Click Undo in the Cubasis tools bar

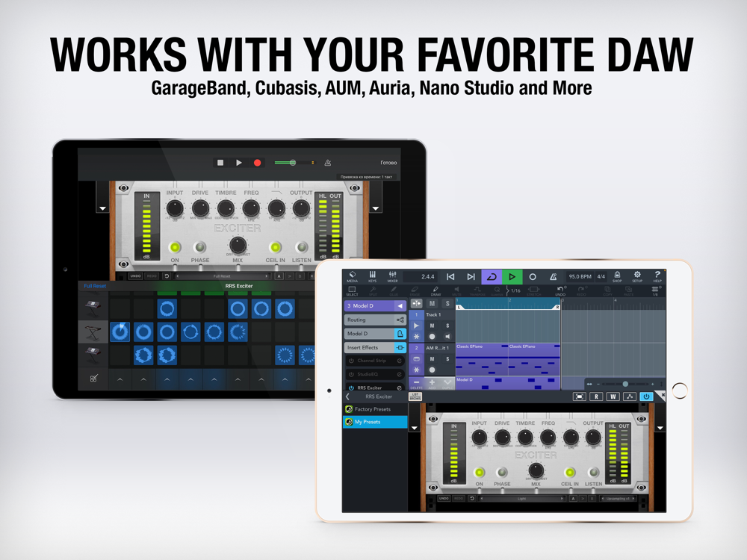pyautogui.click(x=561, y=290)
